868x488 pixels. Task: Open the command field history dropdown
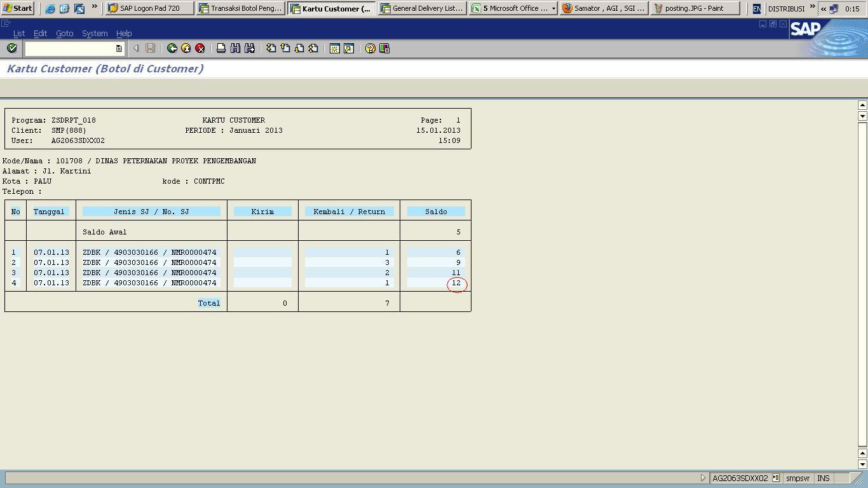point(119,48)
